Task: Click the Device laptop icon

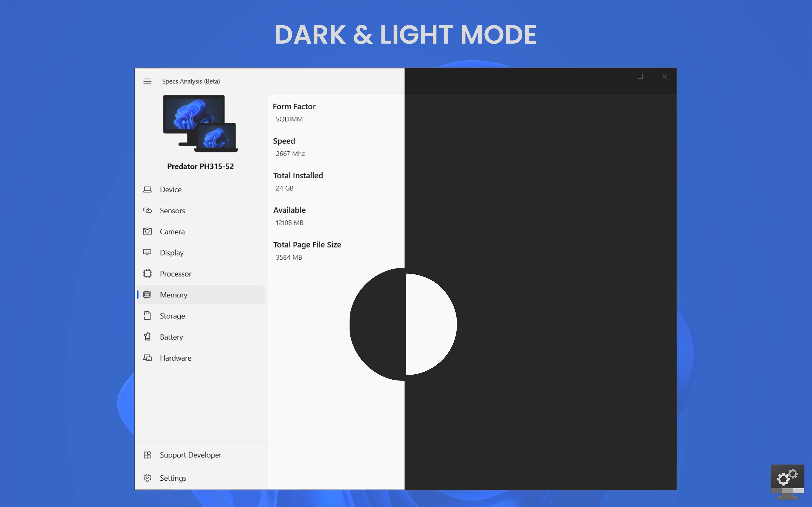Action: (x=147, y=189)
